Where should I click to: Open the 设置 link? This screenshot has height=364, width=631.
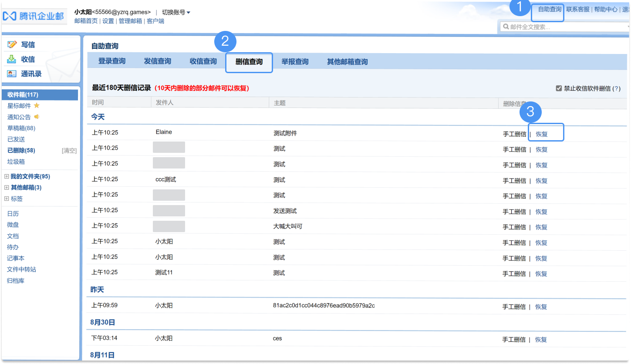[108, 21]
